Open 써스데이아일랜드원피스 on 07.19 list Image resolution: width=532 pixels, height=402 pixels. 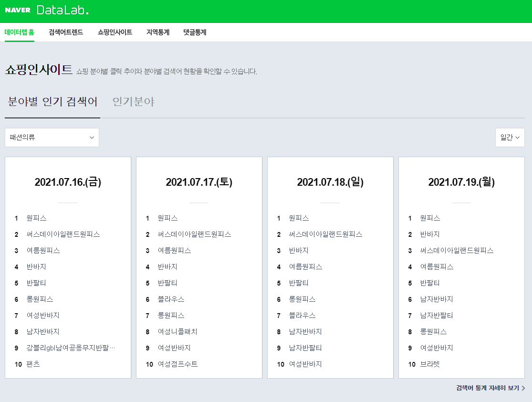457,251
